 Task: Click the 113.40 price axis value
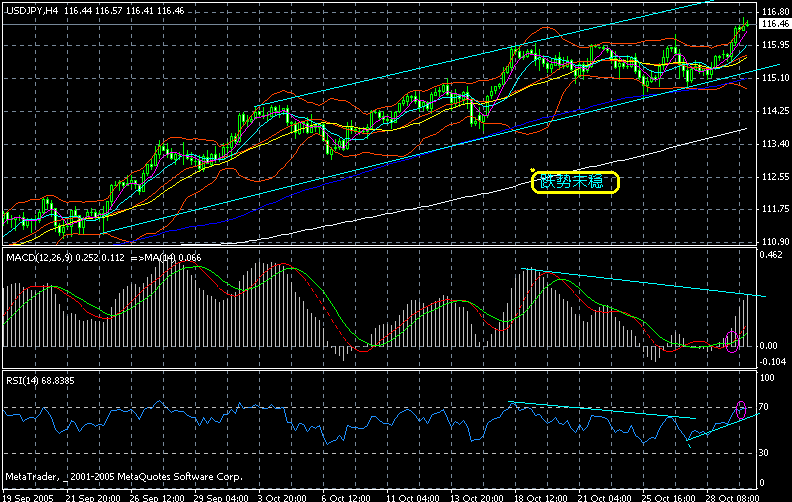775,144
